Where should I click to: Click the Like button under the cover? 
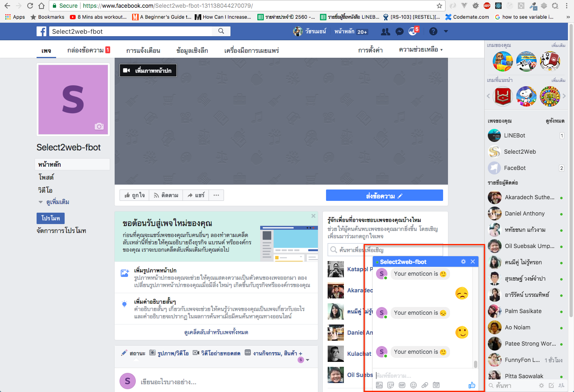(135, 195)
